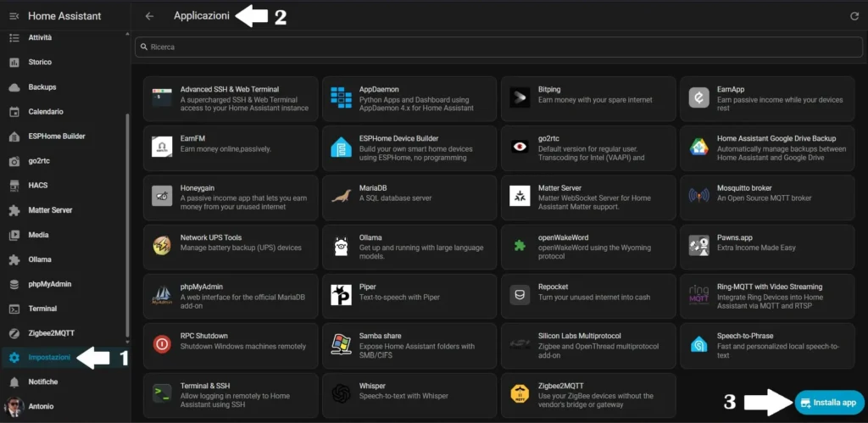The height and width of the screenshot is (423, 868).
Task: Open the go2rtc add-on card eye icon
Action: [x=520, y=147]
